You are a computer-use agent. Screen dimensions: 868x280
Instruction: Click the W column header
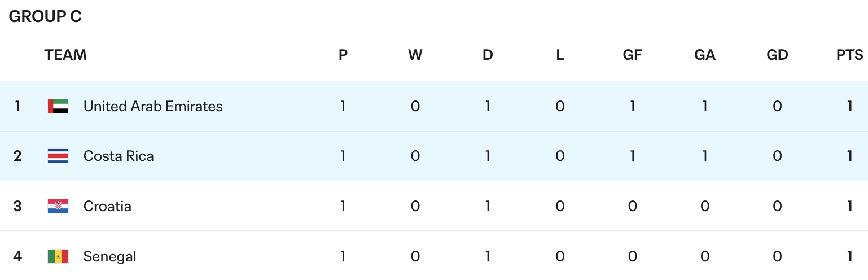[415, 55]
